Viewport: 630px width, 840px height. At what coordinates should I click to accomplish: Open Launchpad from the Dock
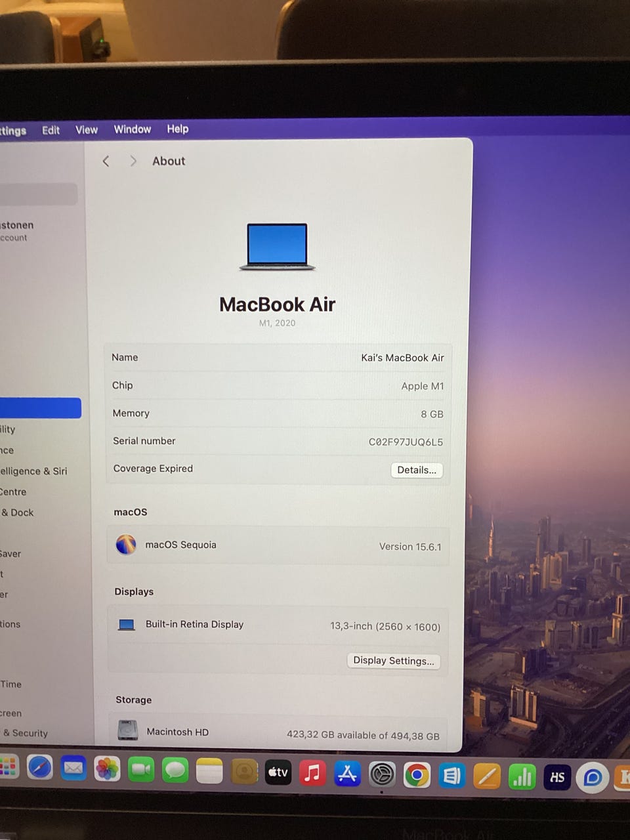[7, 766]
